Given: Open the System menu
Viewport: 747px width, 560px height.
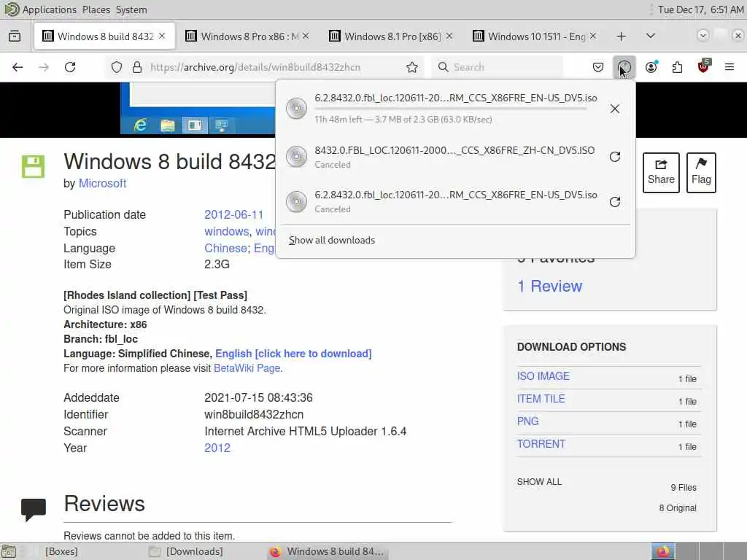Looking at the screenshot, I should click(131, 9).
